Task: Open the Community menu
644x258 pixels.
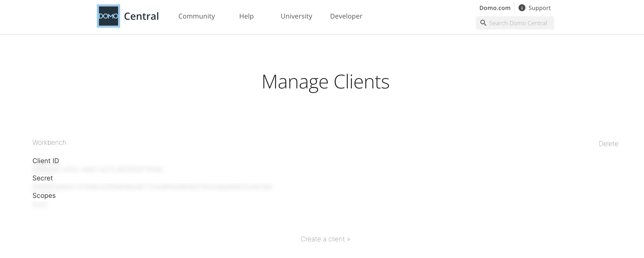Action: (196, 16)
